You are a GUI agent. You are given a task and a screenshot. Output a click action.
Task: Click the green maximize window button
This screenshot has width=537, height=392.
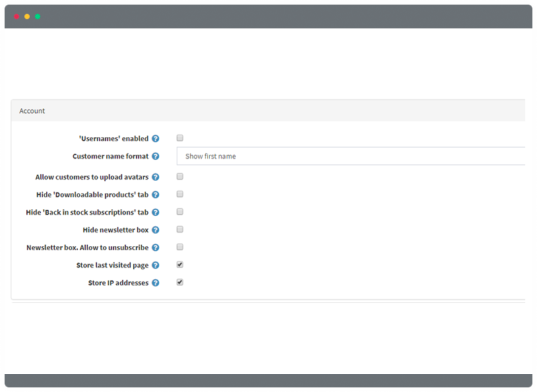point(38,16)
